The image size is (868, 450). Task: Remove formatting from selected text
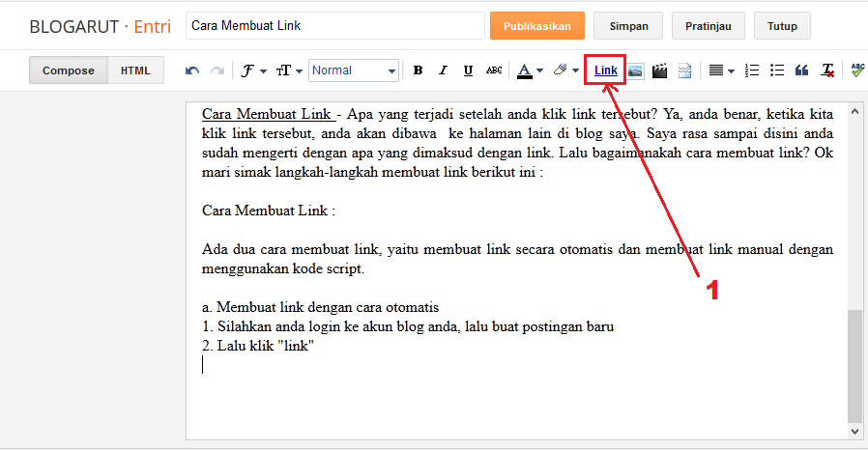(827, 70)
